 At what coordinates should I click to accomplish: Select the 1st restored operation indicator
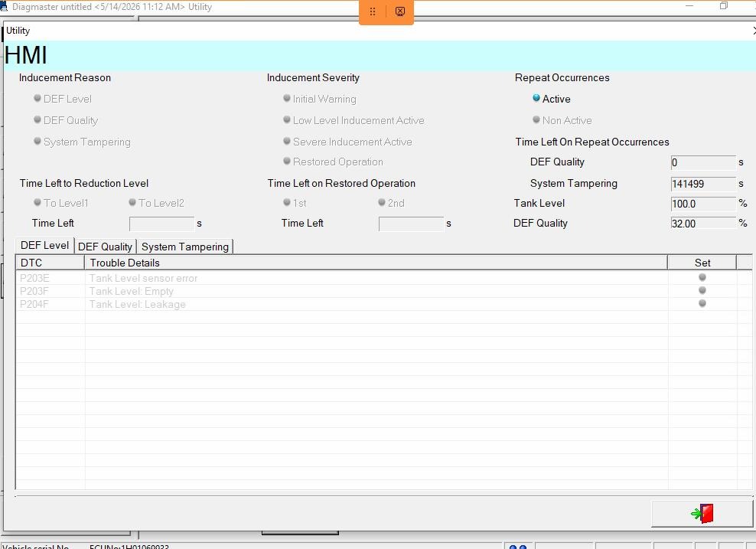(287, 202)
